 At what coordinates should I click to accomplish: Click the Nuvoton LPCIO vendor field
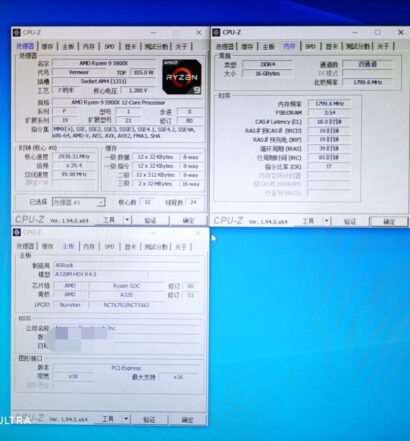point(70,305)
